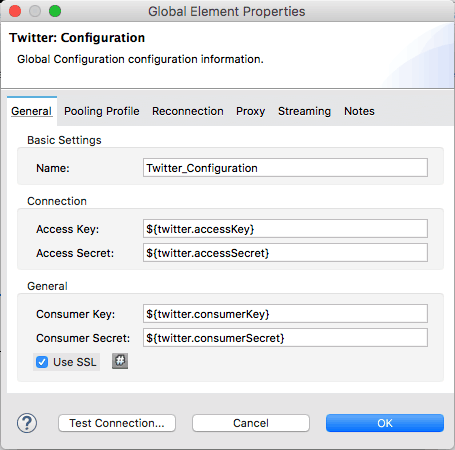This screenshot has width=455, height=450.
Task: Toggle the Use SSL checkbox
Action: click(42, 362)
